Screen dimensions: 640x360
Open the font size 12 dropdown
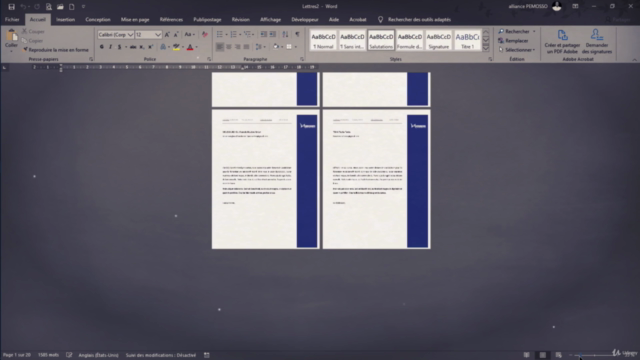(x=158, y=35)
